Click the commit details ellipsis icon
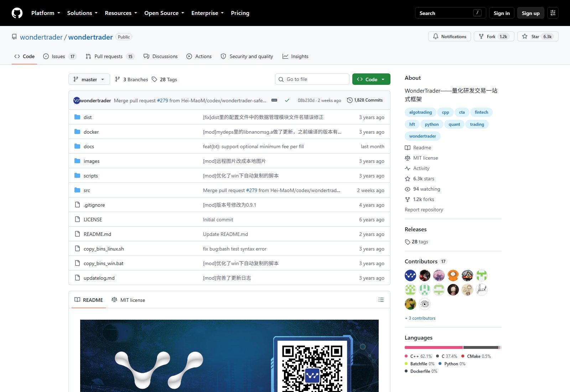 point(274,100)
